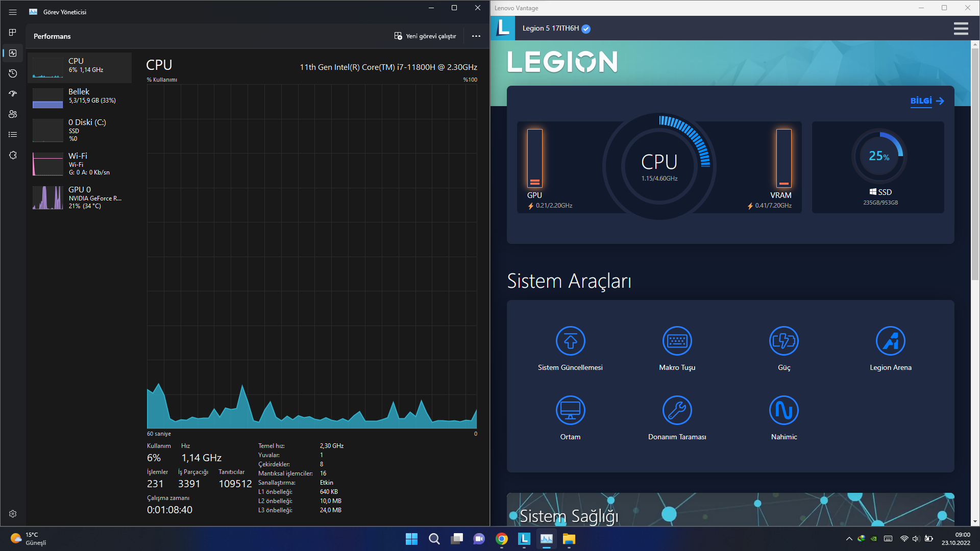Open Donanım Taraması wrench icon
Image resolution: width=980 pixels, height=551 pixels.
pyautogui.click(x=677, y=410)
